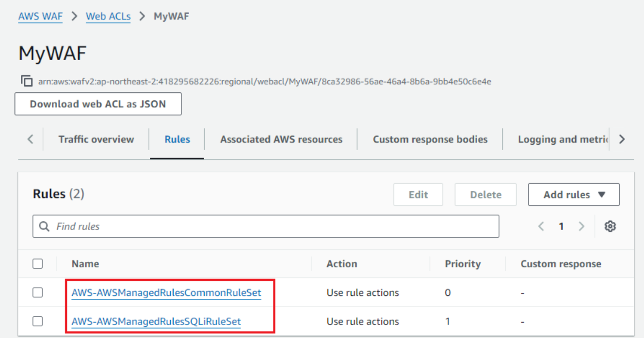Open the AWS-AWSManagedRulesCommonRuleSet rule link
The image size is (644, 338).
click(166, 292)
